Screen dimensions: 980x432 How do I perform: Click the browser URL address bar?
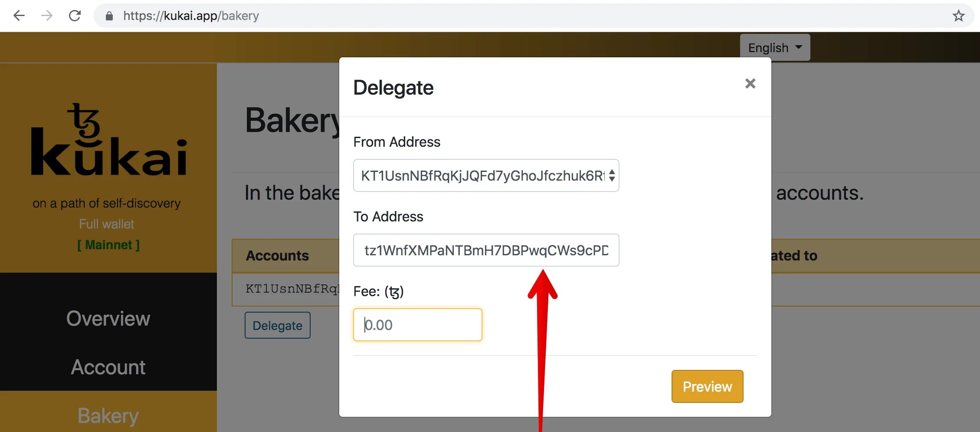click(x=534, y=16)
